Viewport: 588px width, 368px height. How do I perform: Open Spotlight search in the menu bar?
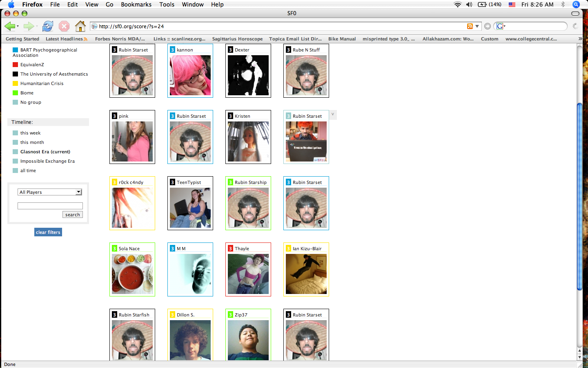tap(576, 4)
